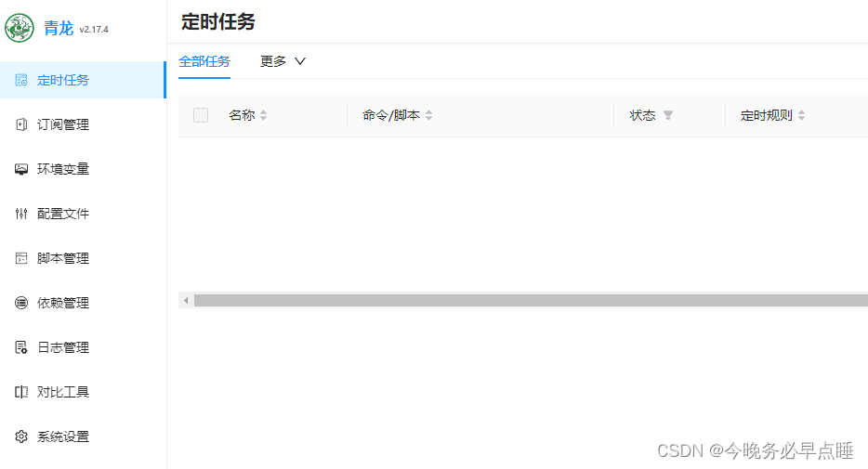This screenshot has width=868, height=469.
Task: Sort by 定时规则 column arrows
Action: coord(802,115)
